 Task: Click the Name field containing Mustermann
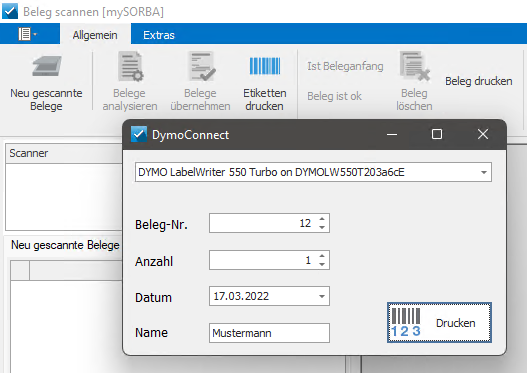269,333
